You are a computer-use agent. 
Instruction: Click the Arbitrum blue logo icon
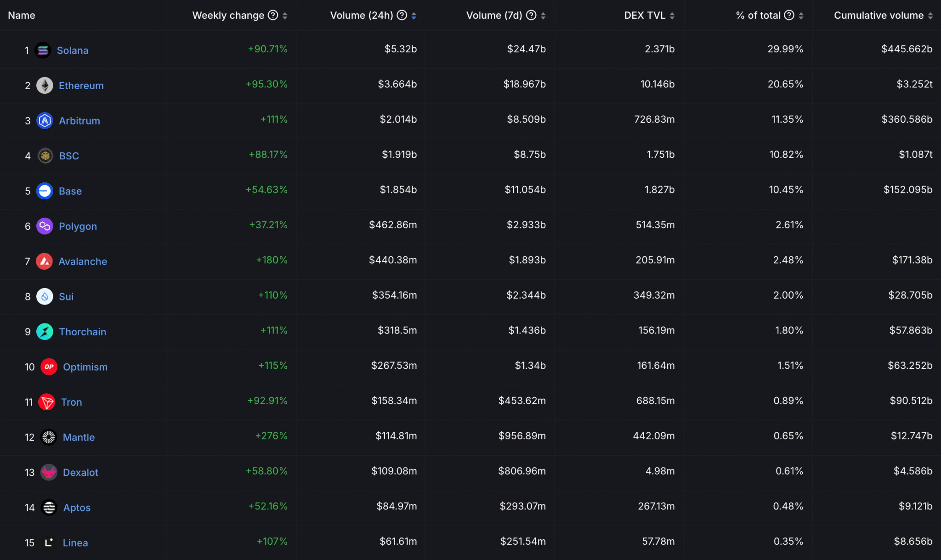[45, 121]
